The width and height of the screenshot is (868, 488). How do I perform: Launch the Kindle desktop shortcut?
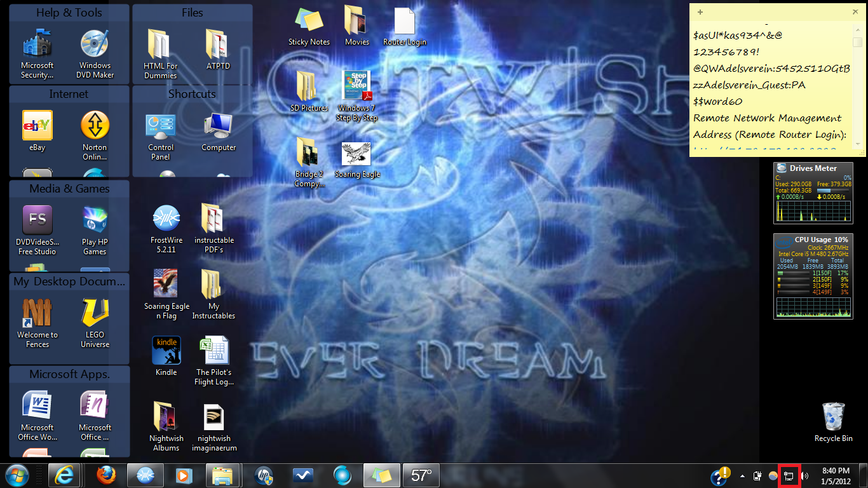[166, 356]
